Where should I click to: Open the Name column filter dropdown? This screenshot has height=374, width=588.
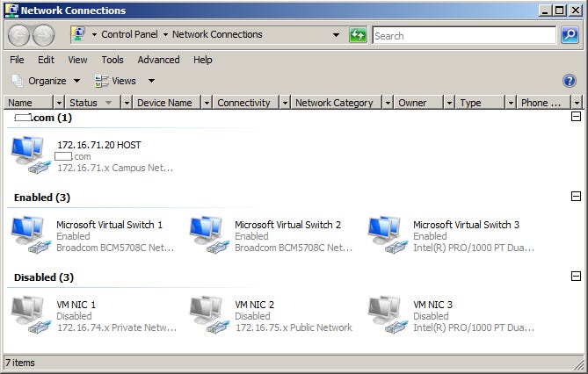click(59, 103)
